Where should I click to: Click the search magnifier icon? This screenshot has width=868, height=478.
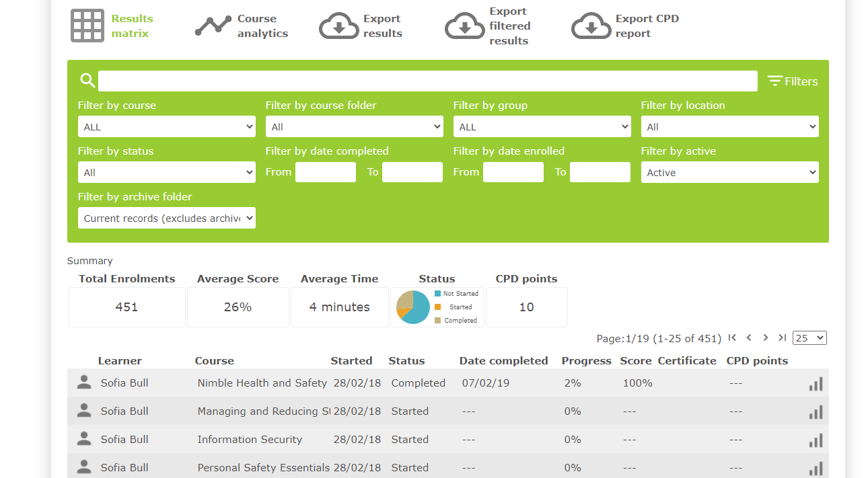click(x=87, y=81)
